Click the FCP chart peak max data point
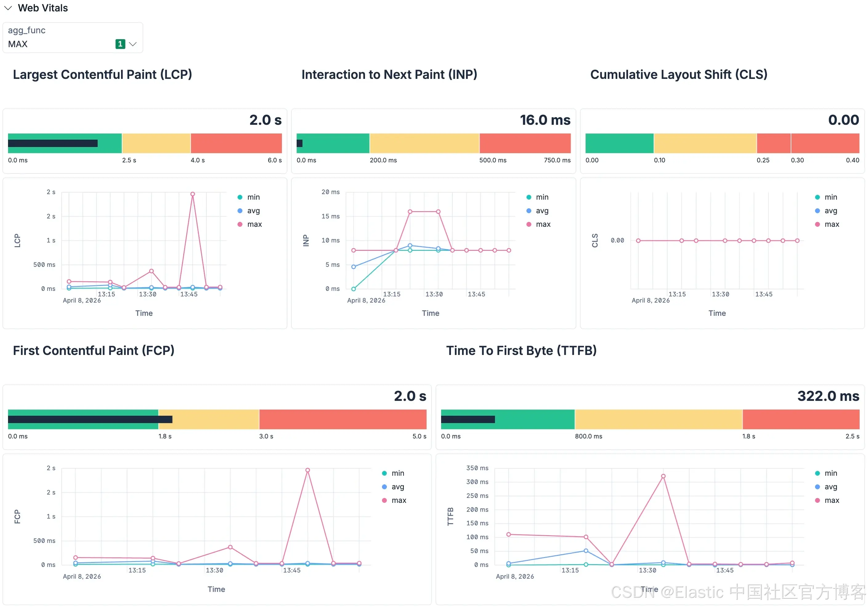 [308, 470]
